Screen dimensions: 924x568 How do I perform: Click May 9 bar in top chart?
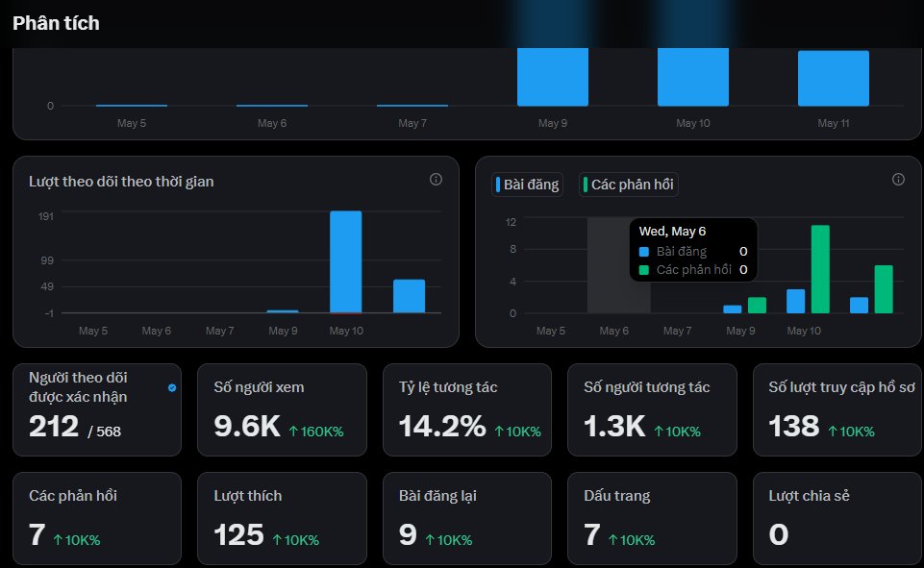tap(553, 77)
